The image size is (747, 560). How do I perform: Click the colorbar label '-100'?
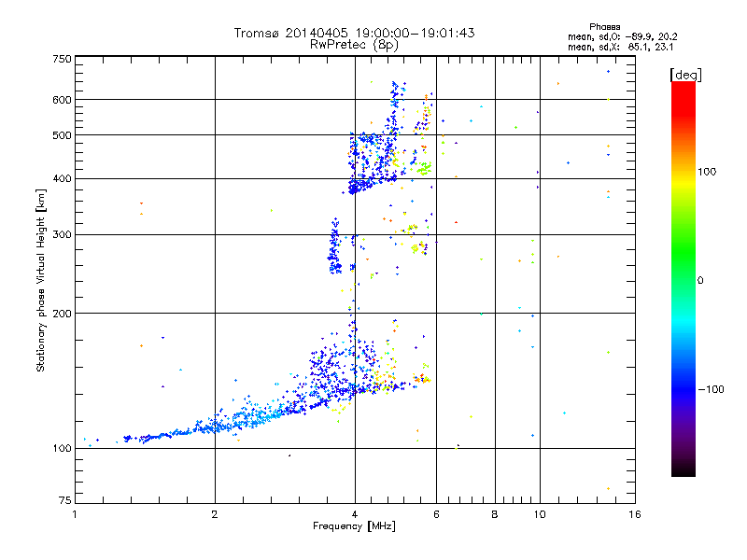coord(711,389)
